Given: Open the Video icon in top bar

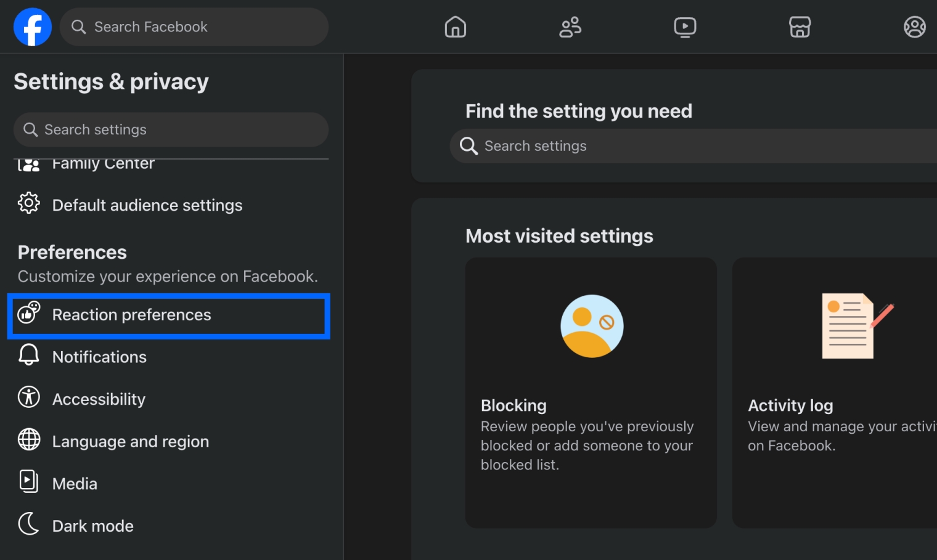Looking at the screenshot, I should [x=684, y=26].
